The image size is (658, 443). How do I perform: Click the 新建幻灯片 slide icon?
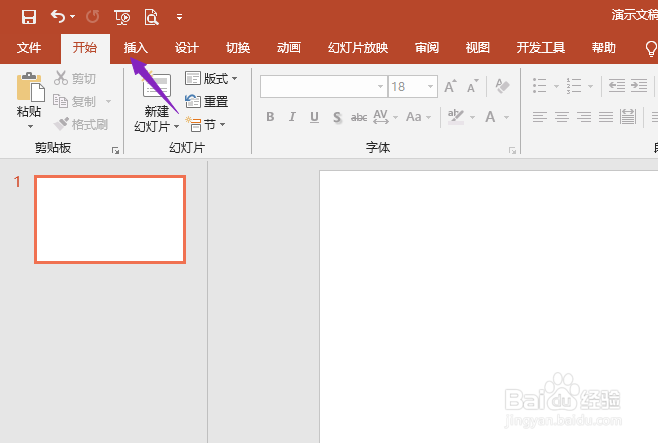[x=157, y=86]
